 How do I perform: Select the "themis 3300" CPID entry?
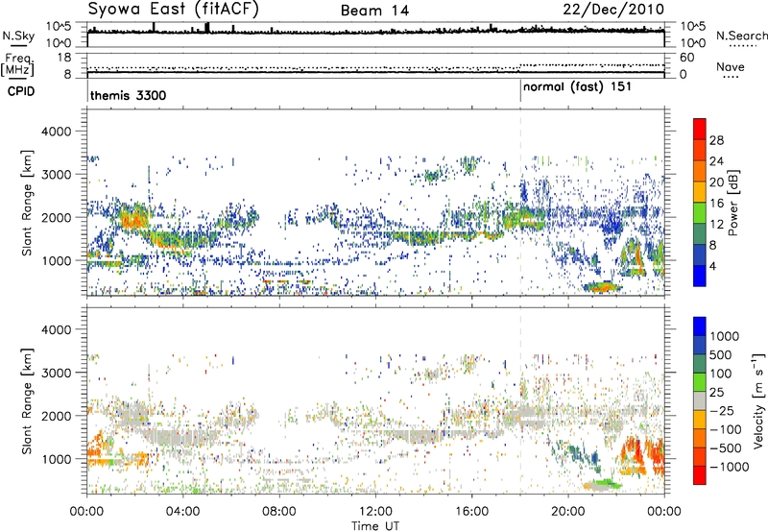click(x=128, y=95)
